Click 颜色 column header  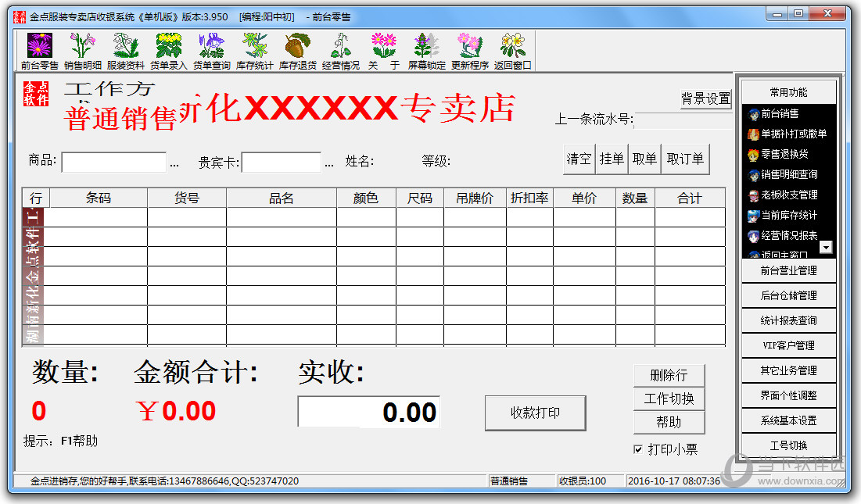tap(366, 198)
